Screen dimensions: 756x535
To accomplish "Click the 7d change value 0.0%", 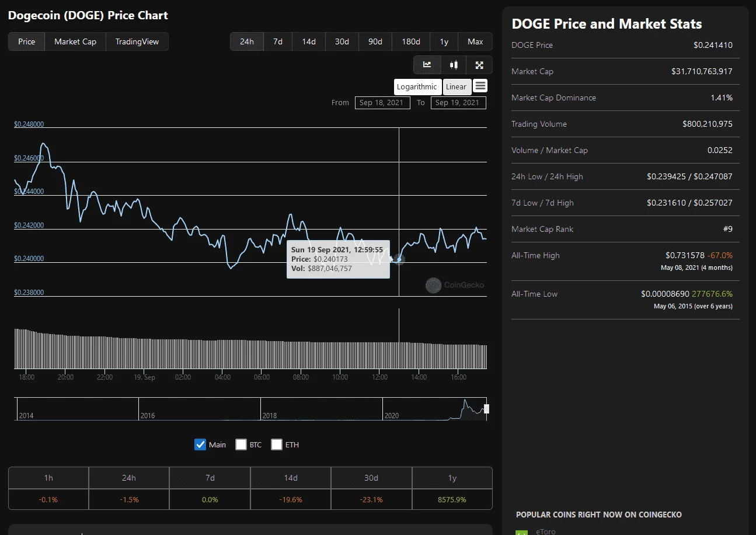I will point(210,500).
